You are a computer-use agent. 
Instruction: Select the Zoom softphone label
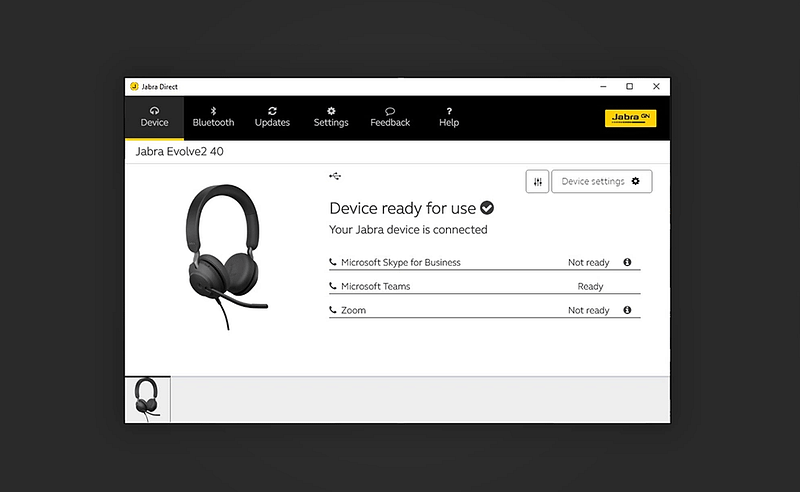(353, 310)
